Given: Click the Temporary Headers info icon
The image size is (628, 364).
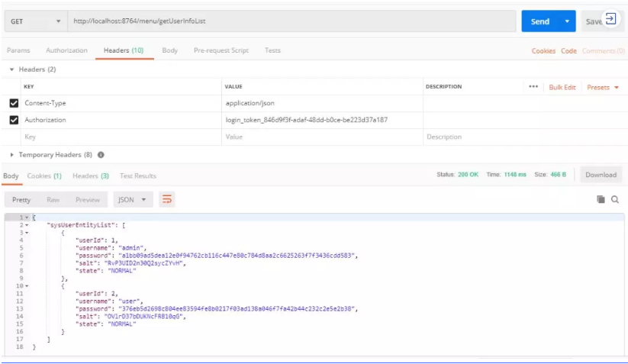Looking at the screenshot, I should [101, 155].
